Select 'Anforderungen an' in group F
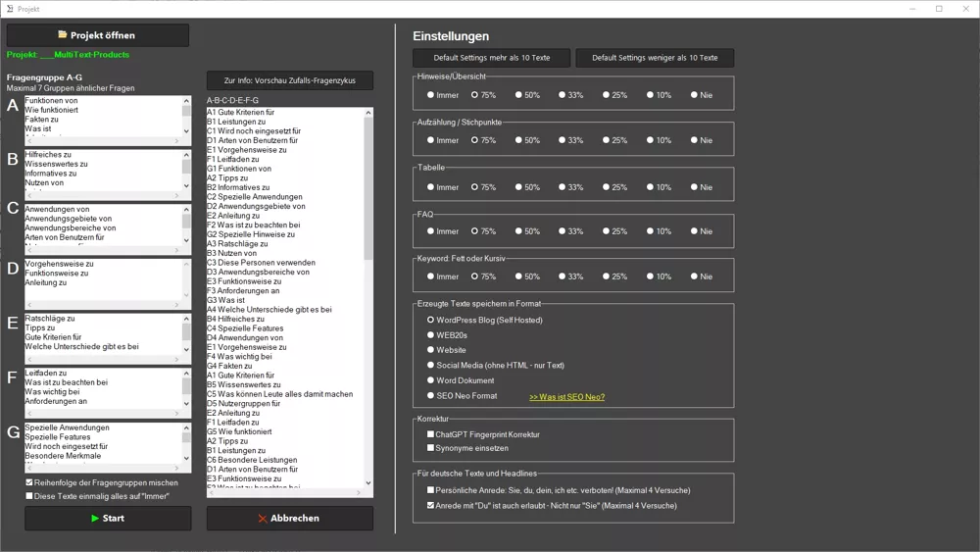 click(56, 401)
